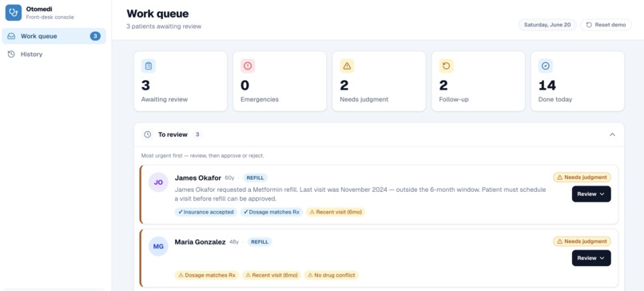Click REFILL tag on James Okafor row
The height and width of the screenshot is (291, 644).
point(255,178)
